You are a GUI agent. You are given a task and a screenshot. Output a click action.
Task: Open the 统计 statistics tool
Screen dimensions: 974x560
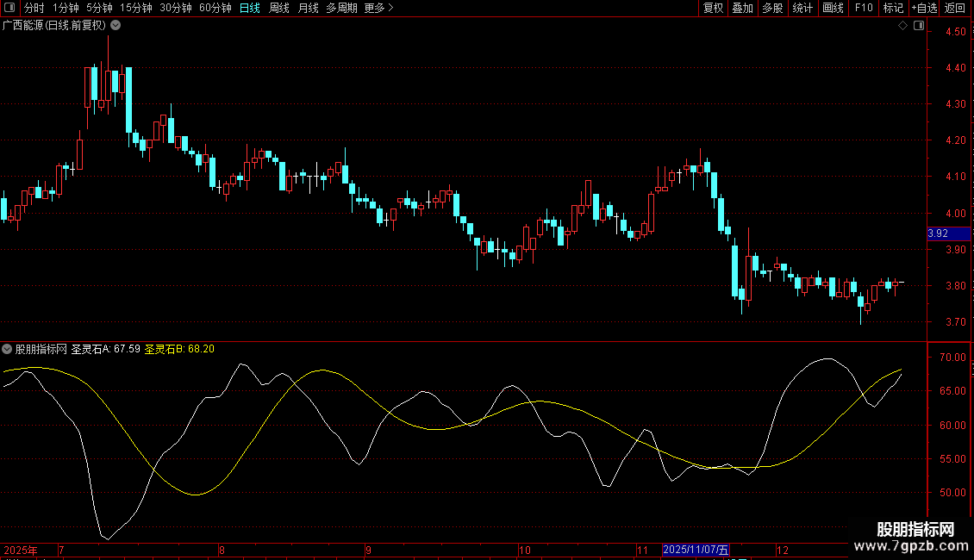pyautogui.click(x=802, y=8)
